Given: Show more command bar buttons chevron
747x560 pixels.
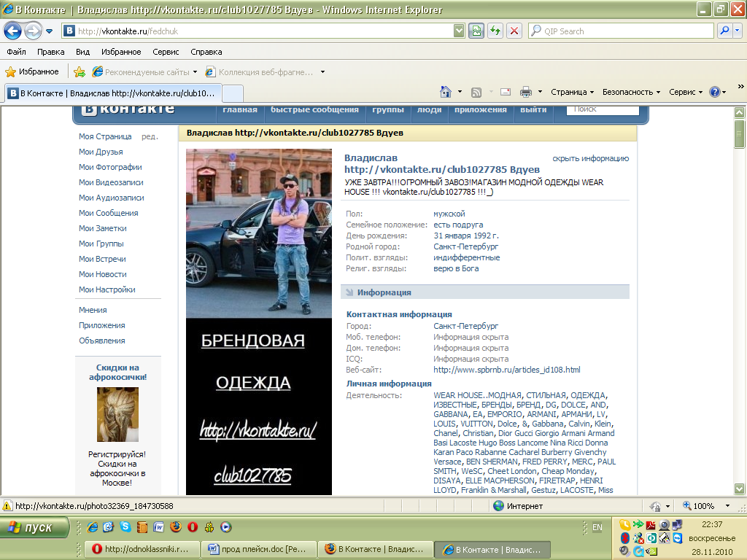Looking at the screenshot, I should click(x=741, y=87).
